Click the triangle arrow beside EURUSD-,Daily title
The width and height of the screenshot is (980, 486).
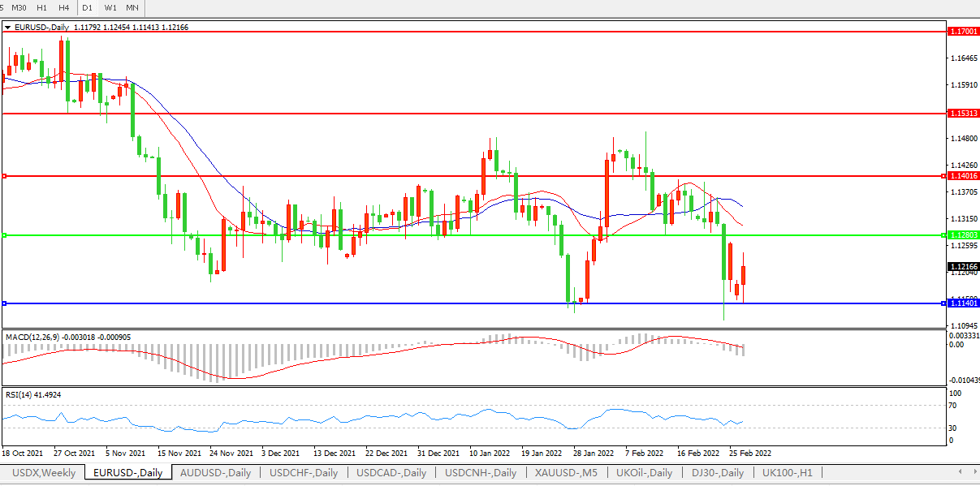7,27
